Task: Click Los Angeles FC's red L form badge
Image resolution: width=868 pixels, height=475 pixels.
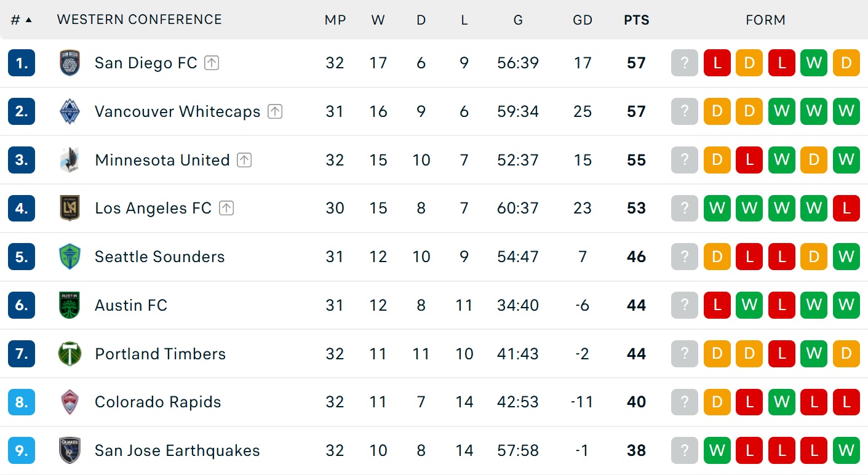Action: [x=846, y=208]
